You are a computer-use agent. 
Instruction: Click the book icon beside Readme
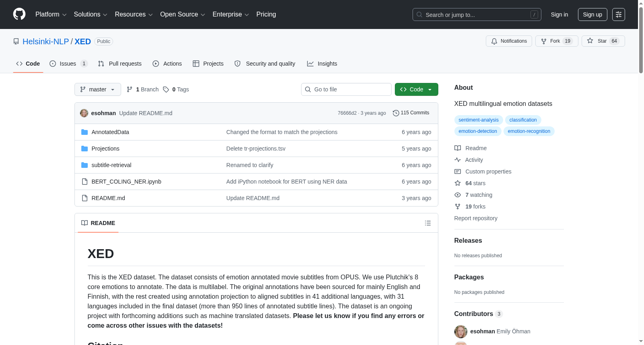pos(458,148)
